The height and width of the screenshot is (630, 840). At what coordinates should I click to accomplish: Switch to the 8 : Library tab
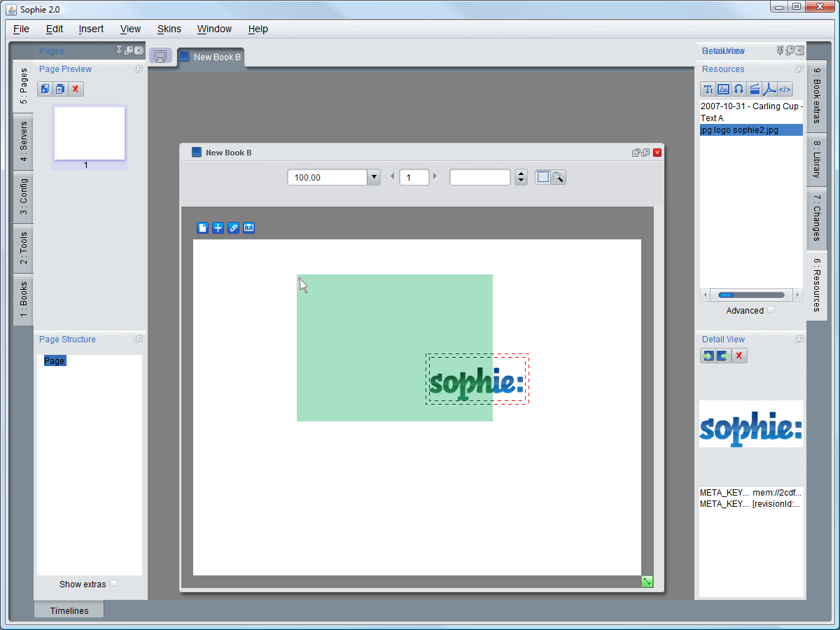coord(817,160)
